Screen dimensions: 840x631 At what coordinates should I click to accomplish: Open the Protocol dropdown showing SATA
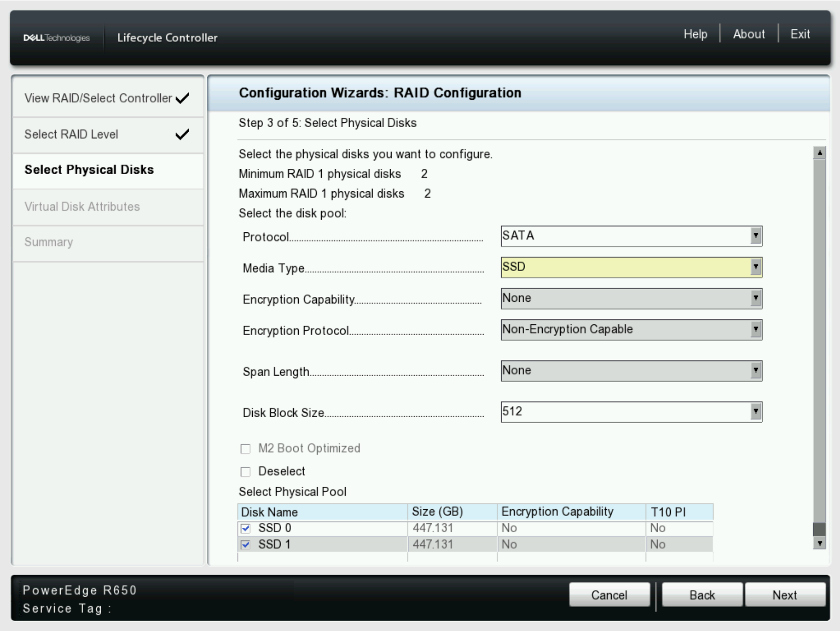[756, 236]
